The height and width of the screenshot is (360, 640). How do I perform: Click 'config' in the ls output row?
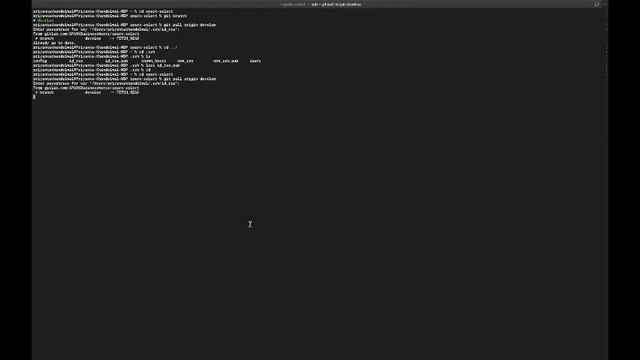click(40, 61)
